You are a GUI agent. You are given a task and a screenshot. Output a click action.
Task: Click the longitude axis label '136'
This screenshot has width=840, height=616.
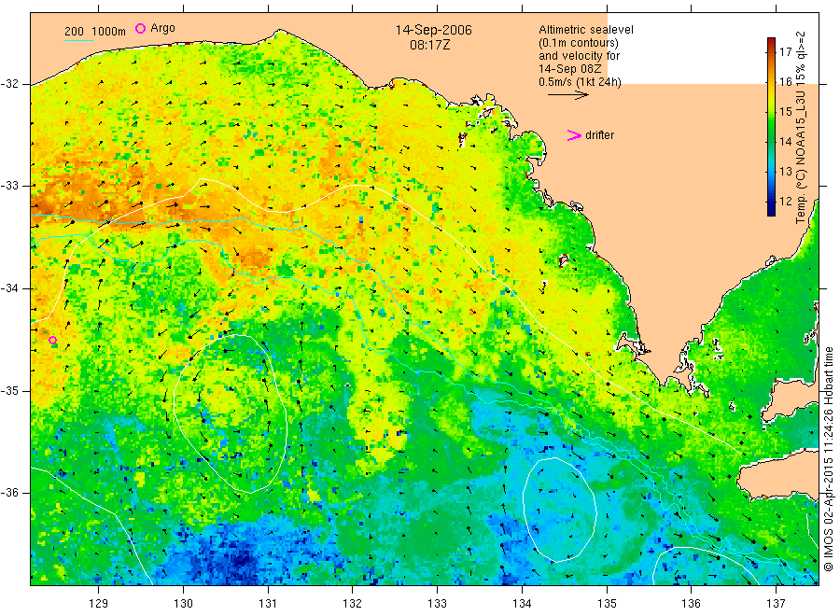pos(691,604)
